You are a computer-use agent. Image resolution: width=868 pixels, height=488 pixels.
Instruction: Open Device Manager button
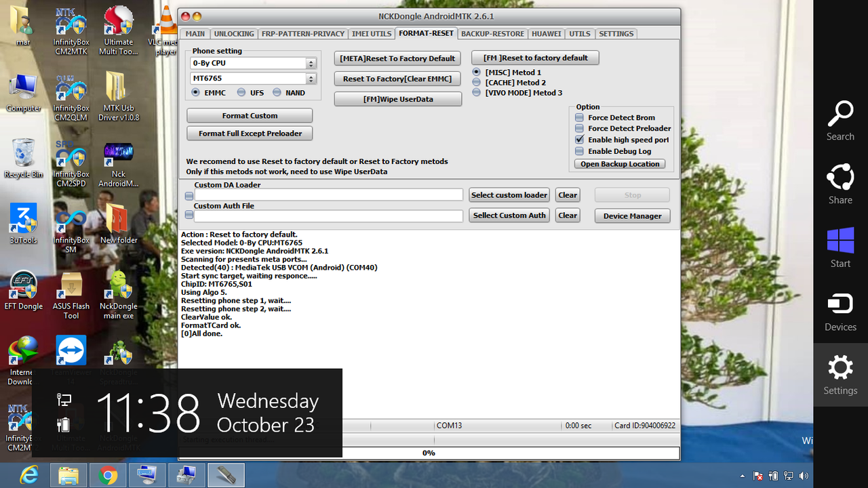(x=633, y=216)
